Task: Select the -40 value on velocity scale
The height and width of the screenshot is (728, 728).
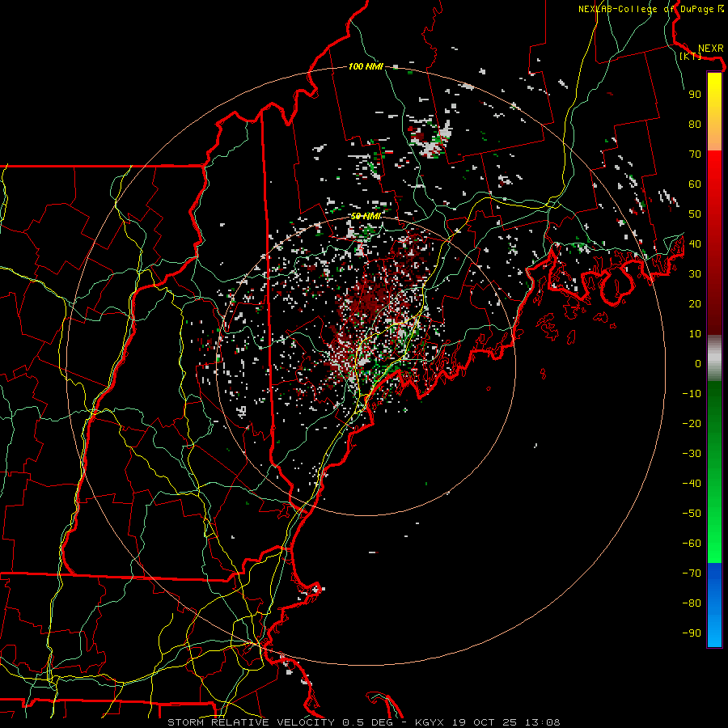Action: pos(692,484)
